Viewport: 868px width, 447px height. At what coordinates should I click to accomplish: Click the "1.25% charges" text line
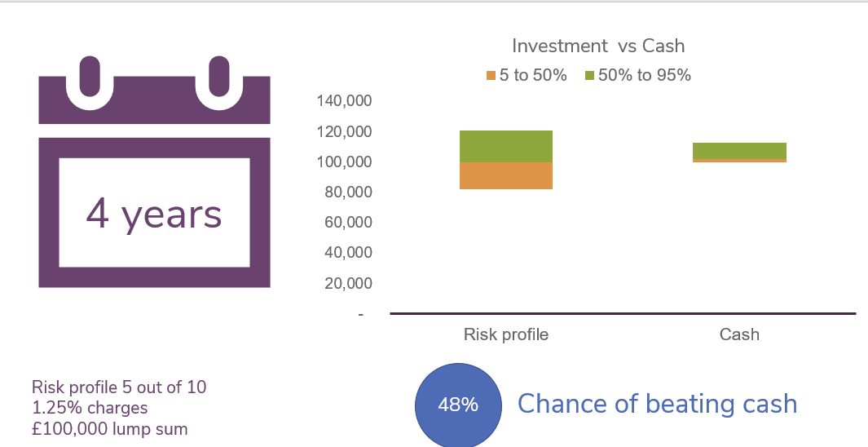pyautogui.click(x=90, y=408)
